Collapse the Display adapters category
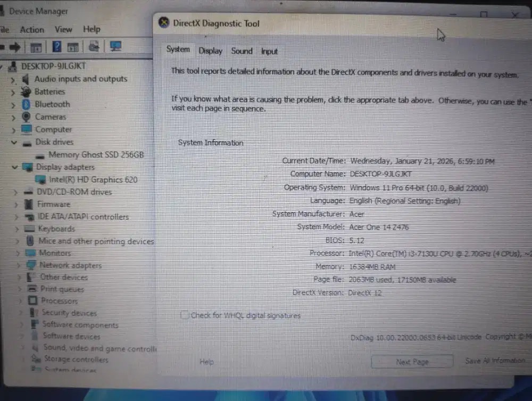The width and height of the screenshot is (532, 401). tap(14, 167)
